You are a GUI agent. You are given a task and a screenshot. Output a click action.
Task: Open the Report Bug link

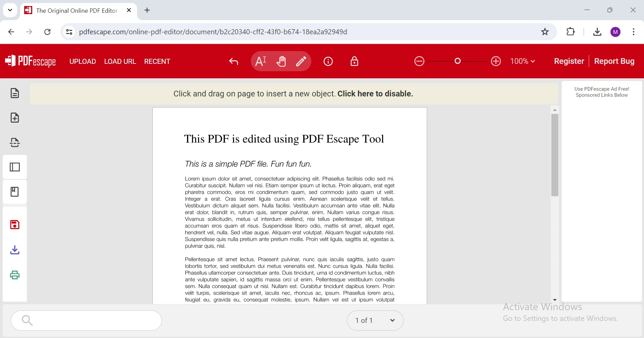coord(614,61)
